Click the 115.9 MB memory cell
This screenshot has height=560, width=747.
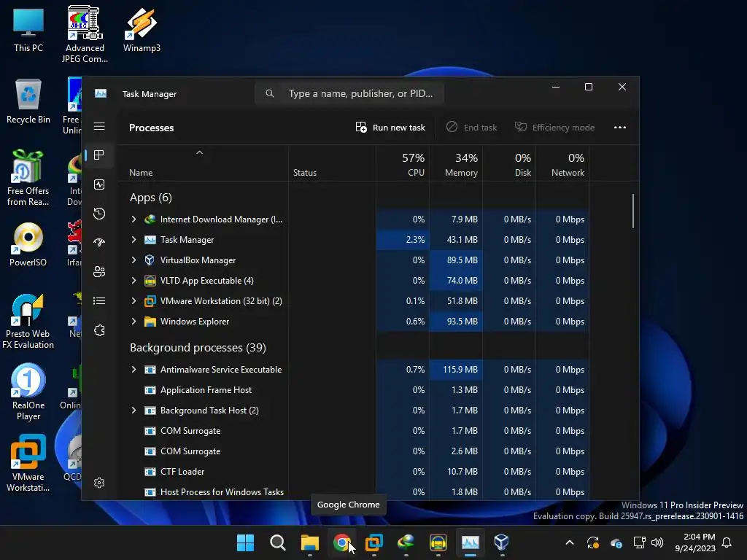[x=457, y=370]
